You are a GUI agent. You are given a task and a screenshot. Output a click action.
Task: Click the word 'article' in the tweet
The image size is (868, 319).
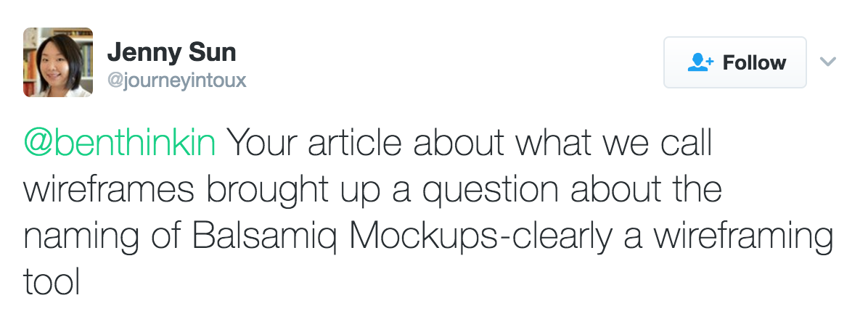click(x=354, y=144)
